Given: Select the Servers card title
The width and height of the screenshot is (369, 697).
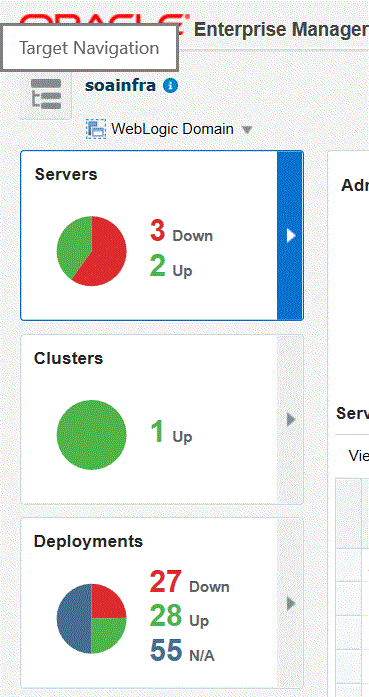Looking at the screenshot, I should click(66, 174).
